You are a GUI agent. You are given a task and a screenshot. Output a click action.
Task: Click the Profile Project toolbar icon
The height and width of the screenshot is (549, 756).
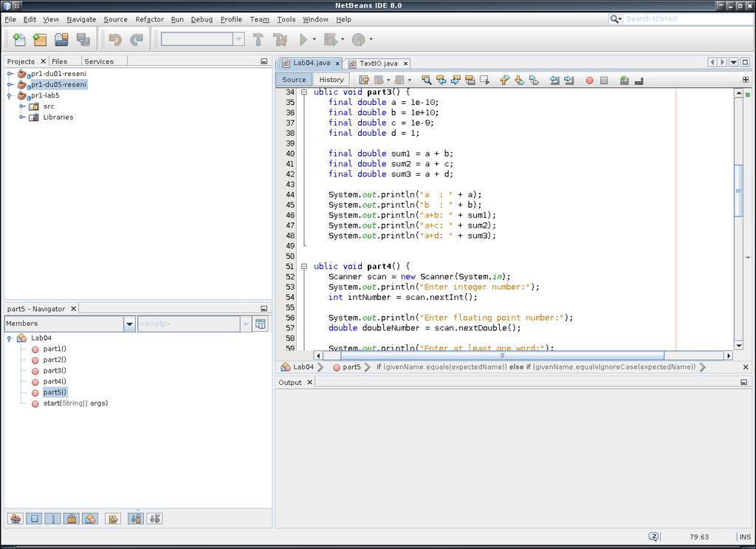coord(358,40)
